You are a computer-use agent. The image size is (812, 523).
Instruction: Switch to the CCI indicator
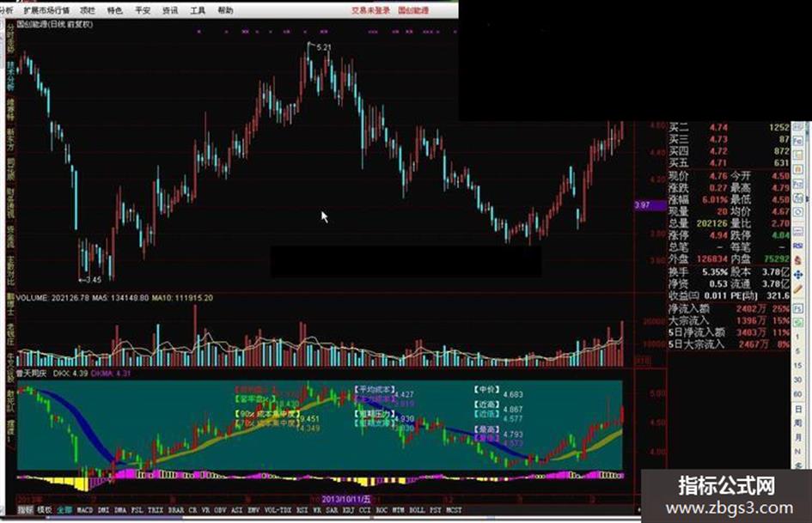click(x=365, y=510)
